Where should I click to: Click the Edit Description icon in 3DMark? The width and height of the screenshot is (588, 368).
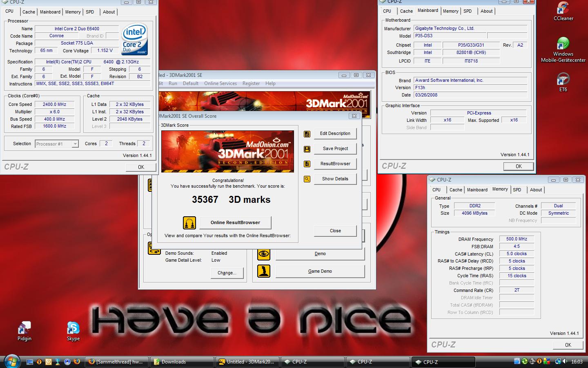(307, 134)
